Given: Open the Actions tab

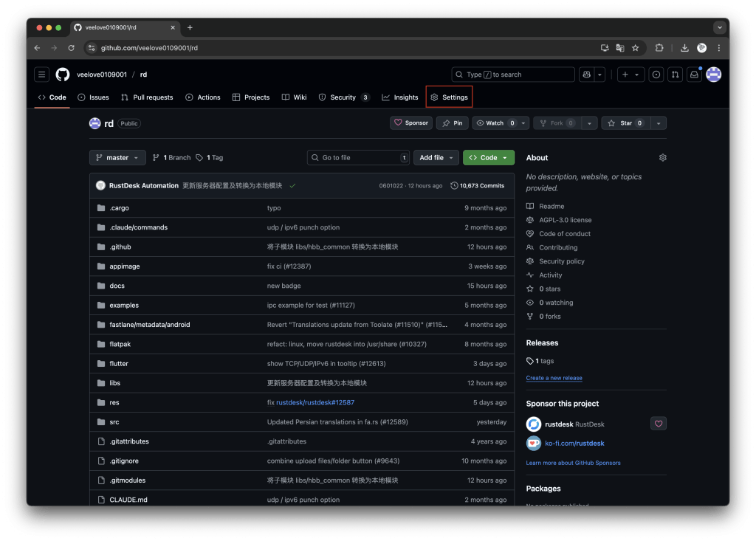Looking at the screenshot, I should click(x=203, y=97).
